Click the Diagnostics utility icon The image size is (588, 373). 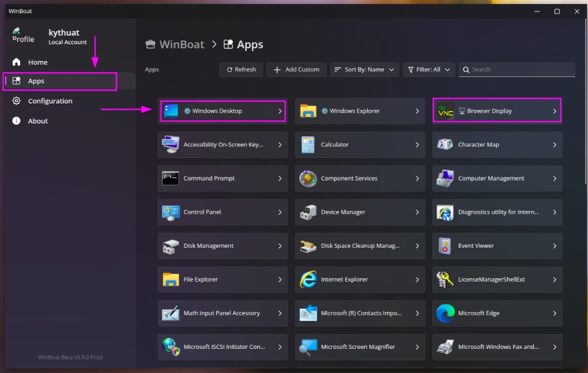445,213
